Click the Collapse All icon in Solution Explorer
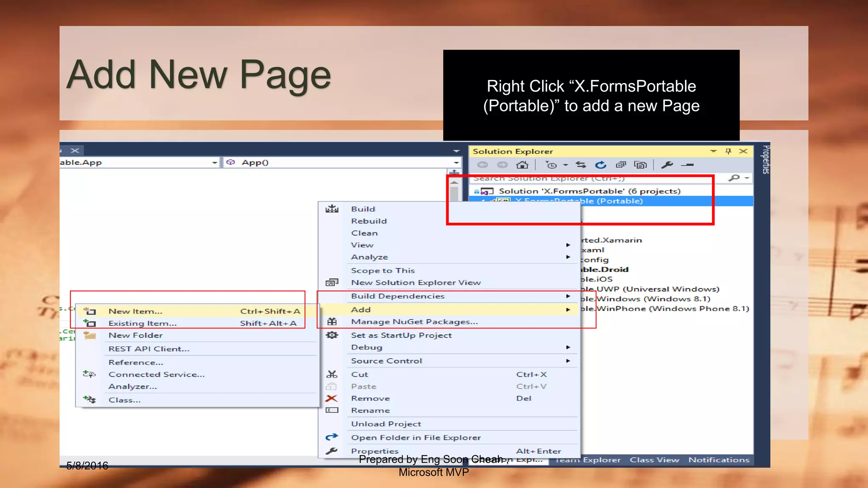Image resolution: width=868 pixels, height=488 pixels. click(x=621, y=165)
